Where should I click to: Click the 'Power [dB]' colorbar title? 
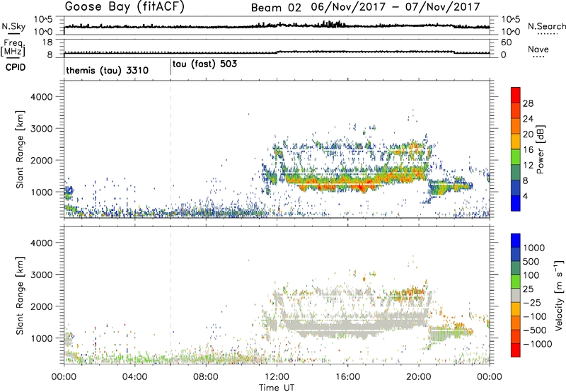tap(541, 149)
